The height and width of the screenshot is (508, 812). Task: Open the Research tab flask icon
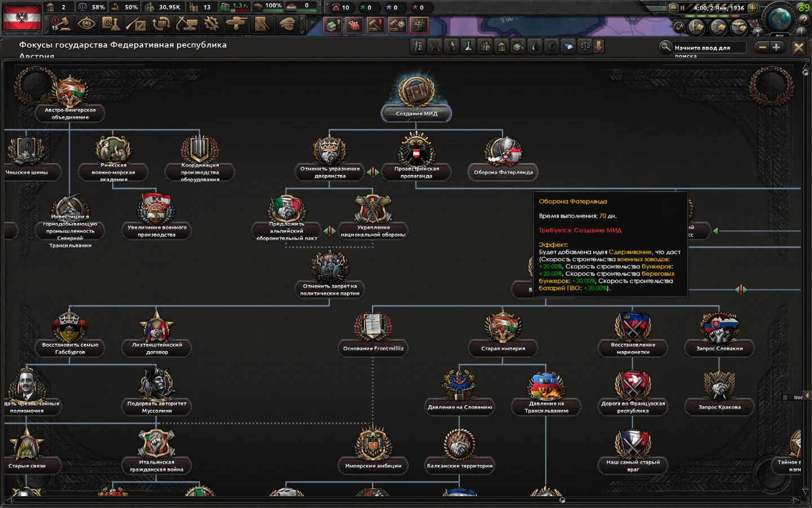[x=112, y=25]
